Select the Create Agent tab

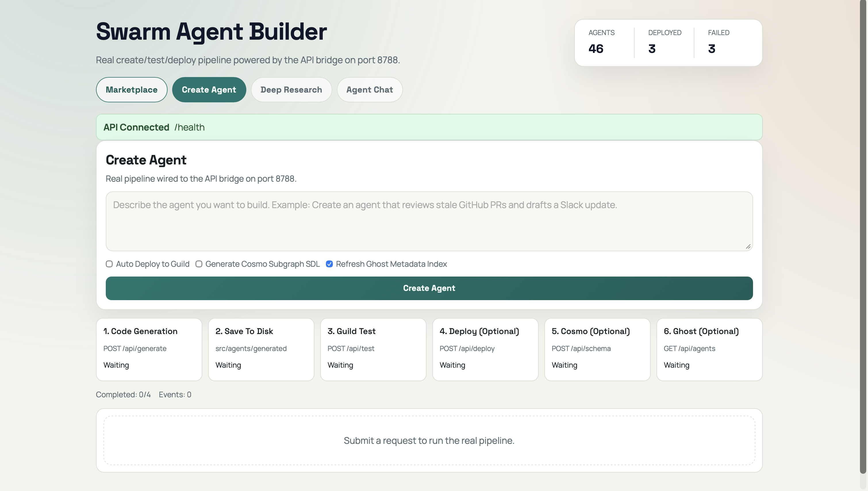click(209, 90)
